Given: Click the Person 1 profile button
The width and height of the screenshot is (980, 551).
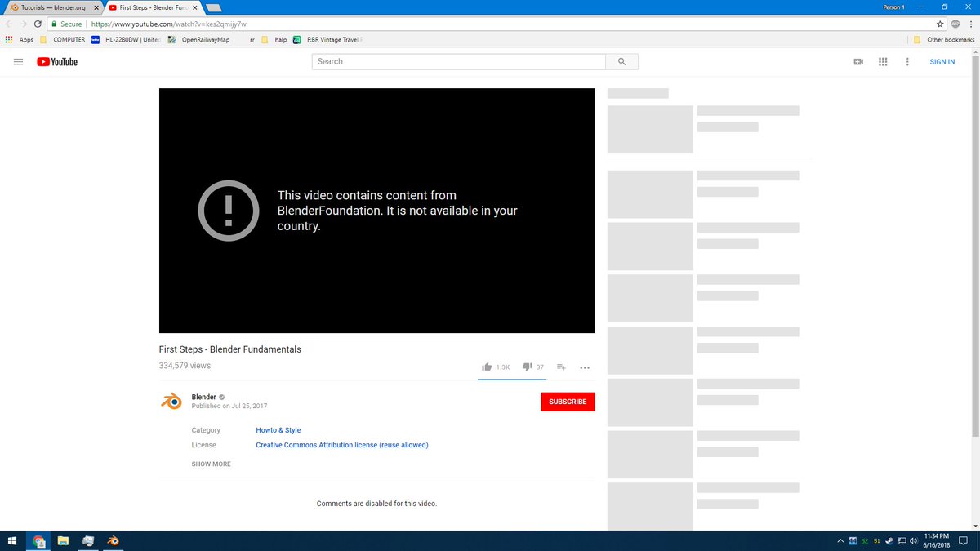Looking at the screenshot, I should tap(894, 7).
